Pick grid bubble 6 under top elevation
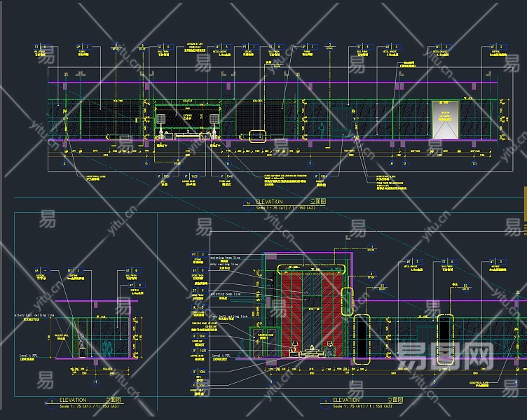Image resolution: width=527 pixels, height=420 pixels. [228, 164]
